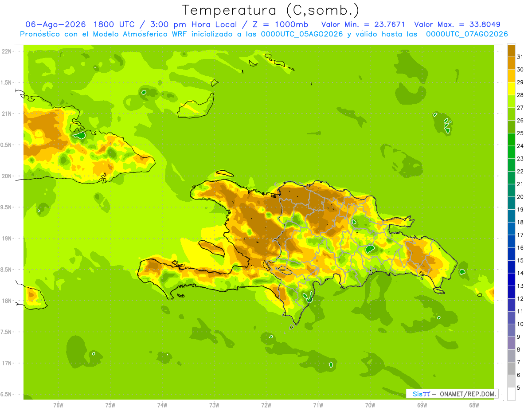Click the "73W" longitude axis label
532x411 pixels.
pyautogui.click(x=214, y=405)
